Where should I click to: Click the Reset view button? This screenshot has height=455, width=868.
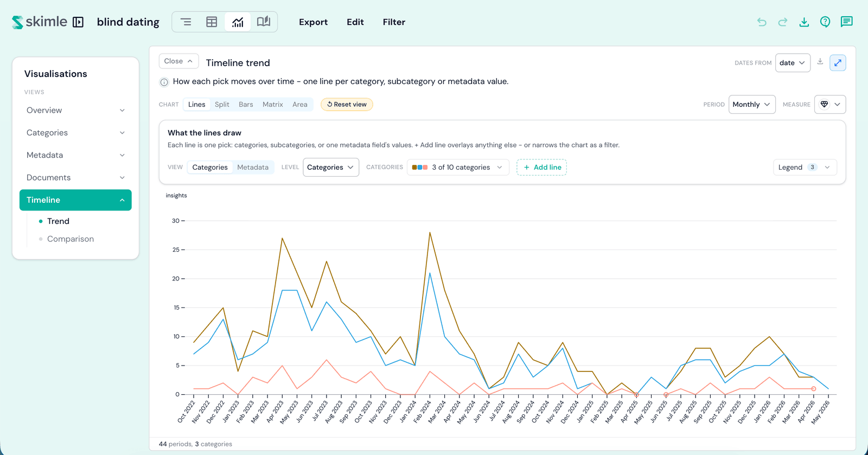click(x=347, y=105)
